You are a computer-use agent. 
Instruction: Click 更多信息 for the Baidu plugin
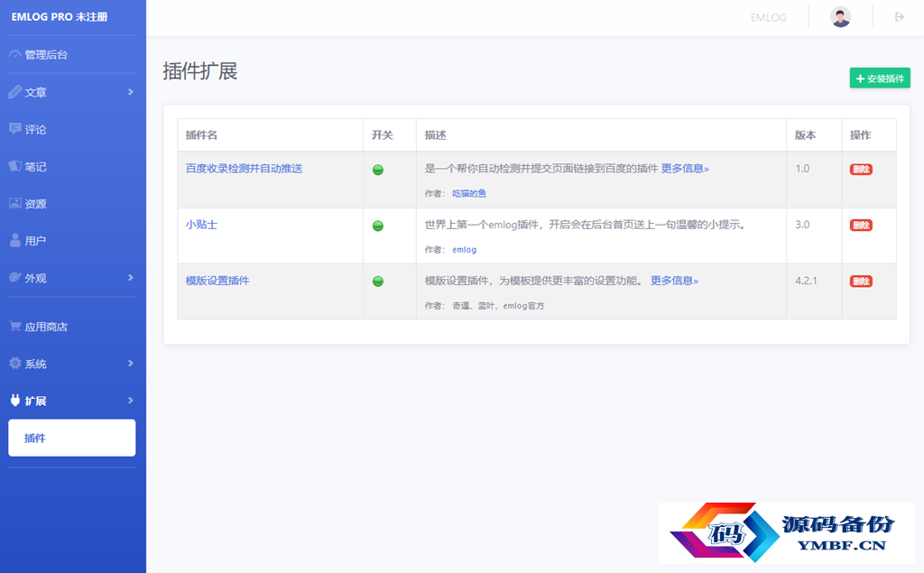(x=685, y=168)
